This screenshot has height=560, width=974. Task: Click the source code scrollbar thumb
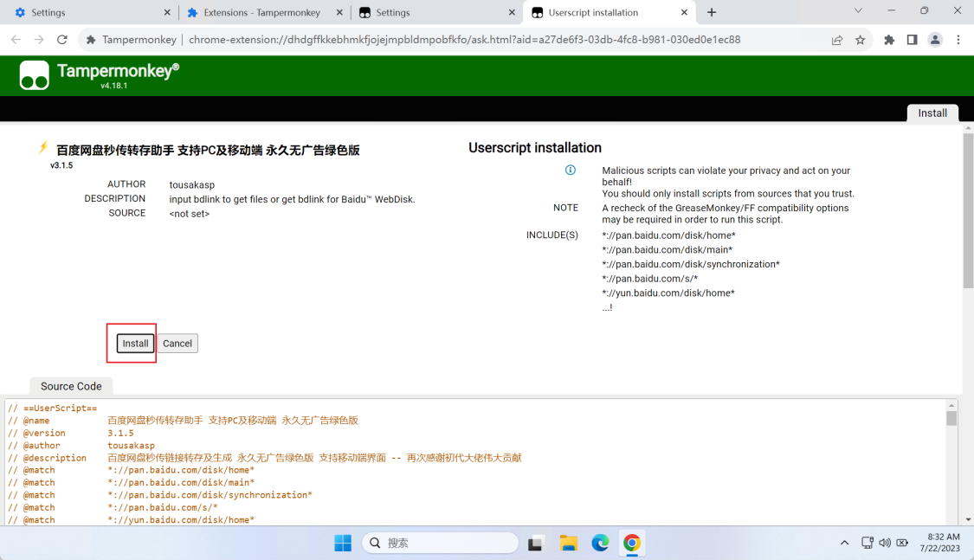click(x=951, y=418)
